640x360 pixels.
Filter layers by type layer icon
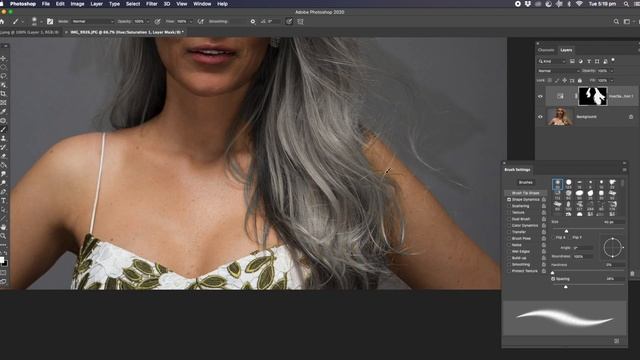point(589,61)
